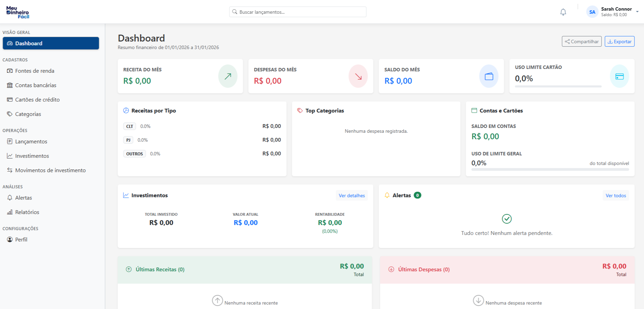
Task: Open Alertas from the Análises section
Action: coord(23,198)
